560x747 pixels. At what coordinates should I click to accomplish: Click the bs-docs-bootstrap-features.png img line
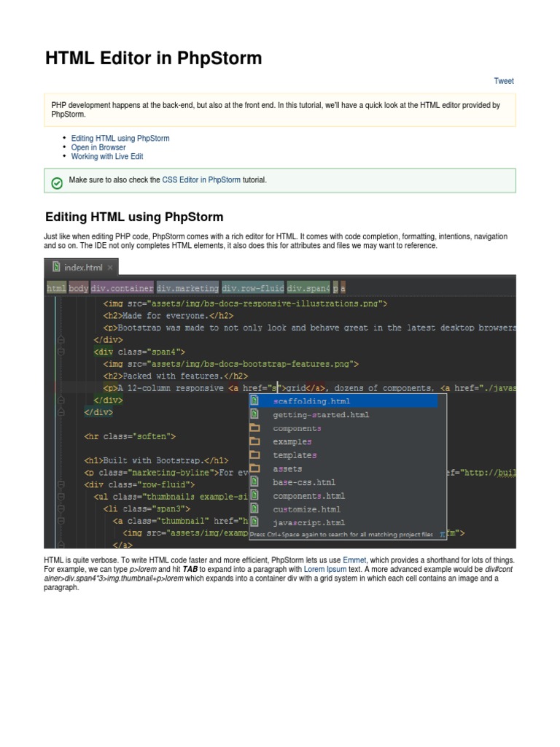pyautogui.click(x=231, y=364)
